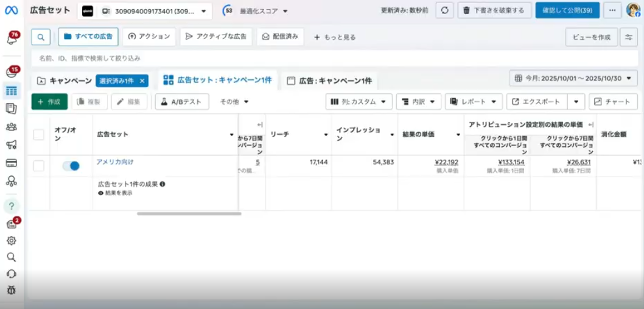
Task: Click the 結果を表示 link
Action: (x=118, y=193)
